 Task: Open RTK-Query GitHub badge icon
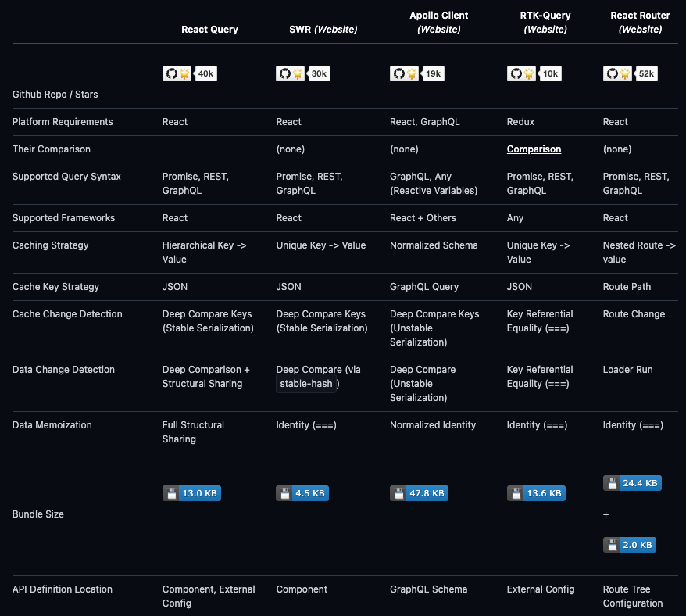click(x=521, y=73)
